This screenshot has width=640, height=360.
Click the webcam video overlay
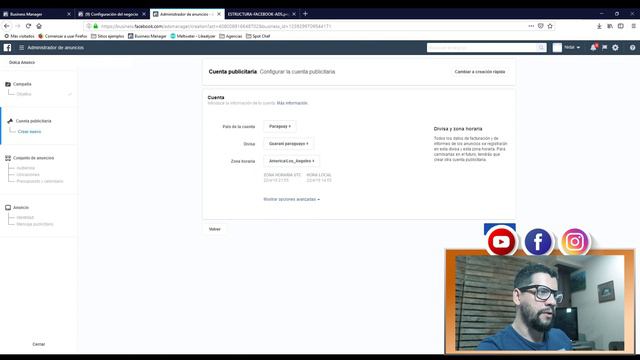coord(540,303)
